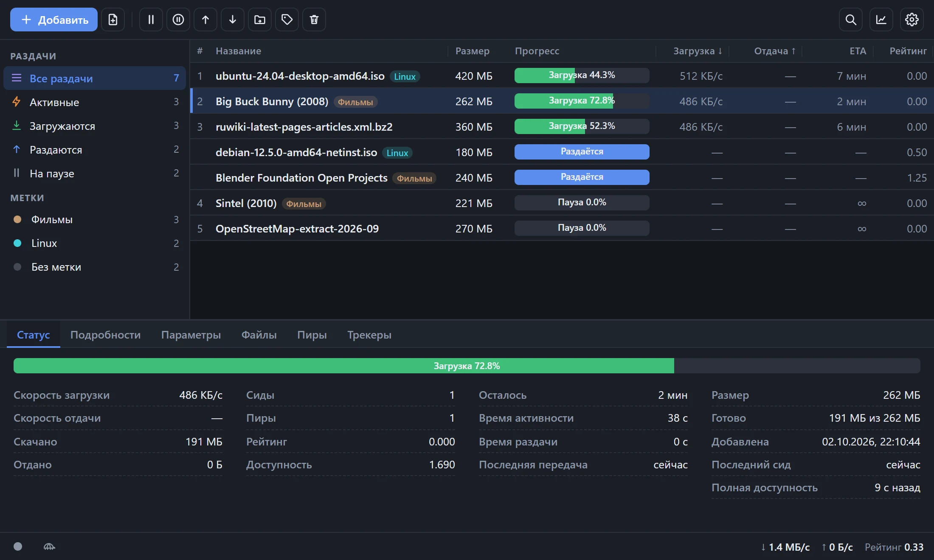Viewport: 934px width, 560px height.
Task: Open the Трекеры tab
Action: (369, 335)
